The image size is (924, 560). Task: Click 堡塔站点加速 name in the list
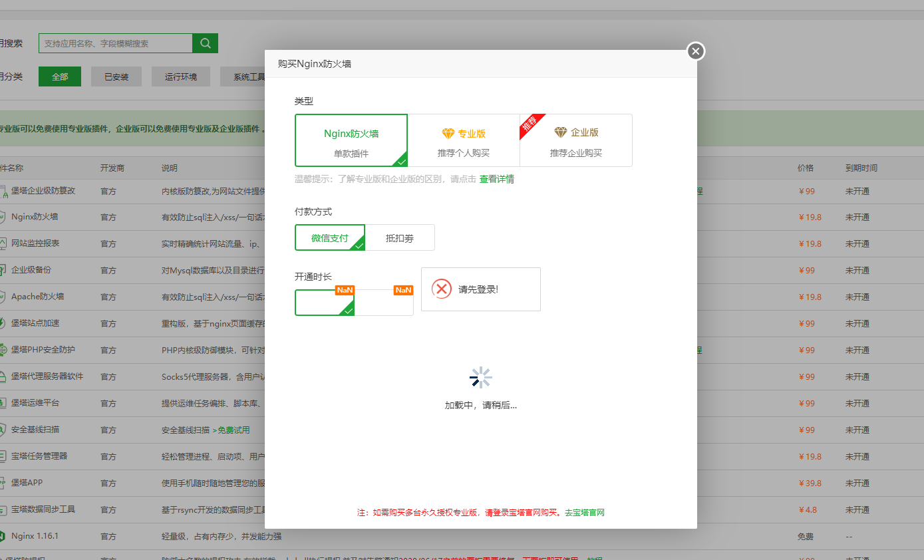pos(35,324)
